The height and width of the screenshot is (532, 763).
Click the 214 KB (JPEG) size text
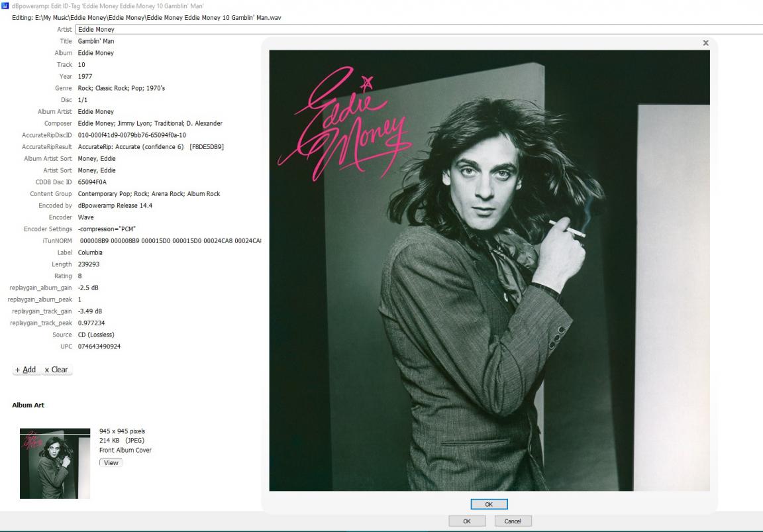pyautogui.click(x=122, y=441)
